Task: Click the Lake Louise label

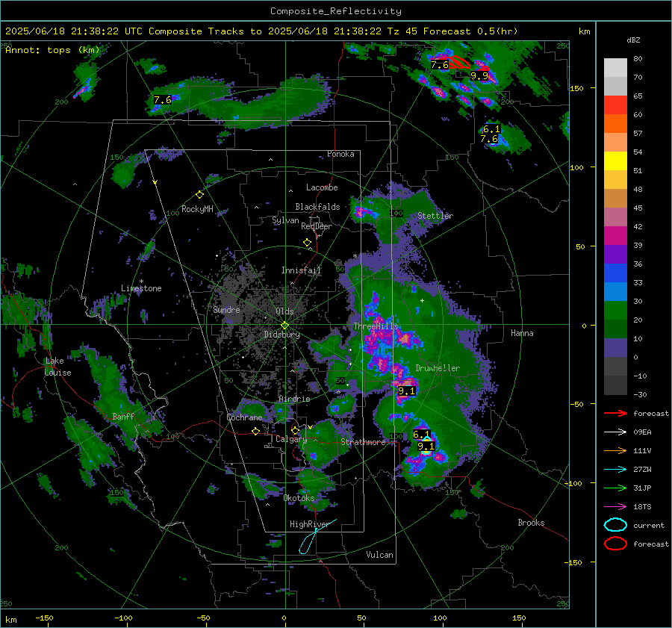Action: (x=57, y=367)
